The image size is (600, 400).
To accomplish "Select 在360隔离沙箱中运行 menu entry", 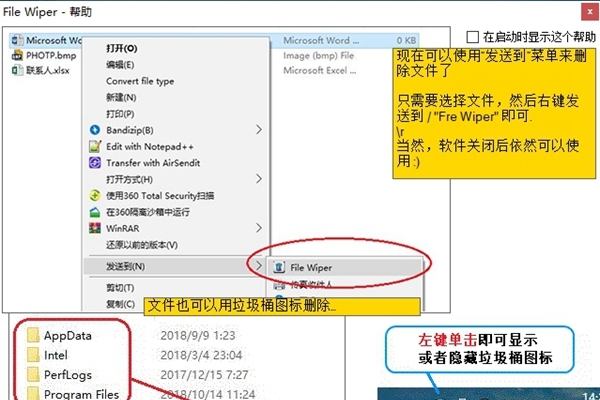I will click(148, 212).
